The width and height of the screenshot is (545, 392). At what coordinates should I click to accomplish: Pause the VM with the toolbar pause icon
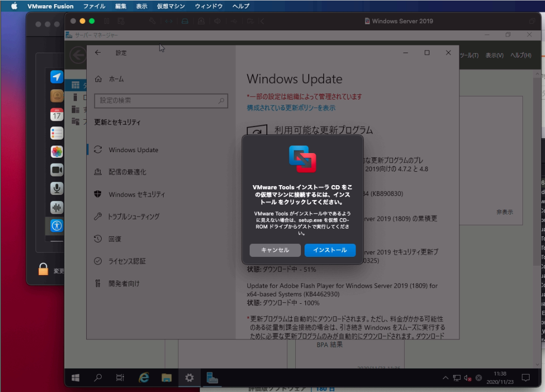pos(107,21)
